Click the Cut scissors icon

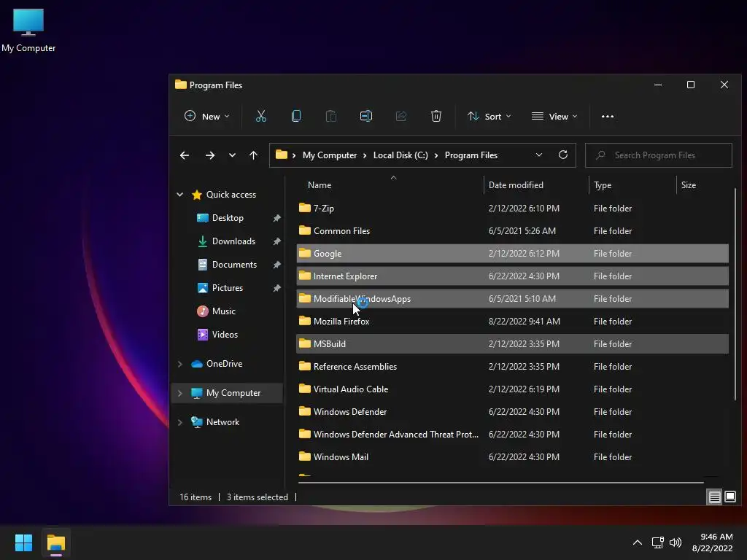click(x=261, y=116)
